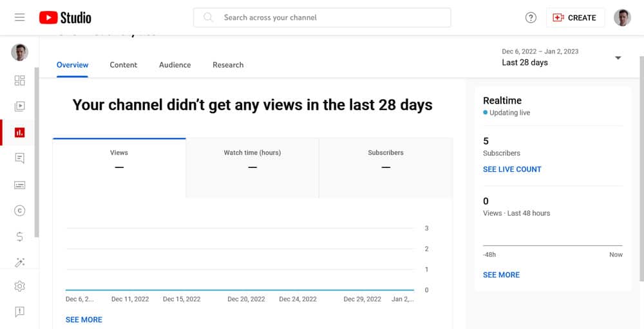Open Content section in sidebar
The image size is (644, 329).
[x=19, y=106]
